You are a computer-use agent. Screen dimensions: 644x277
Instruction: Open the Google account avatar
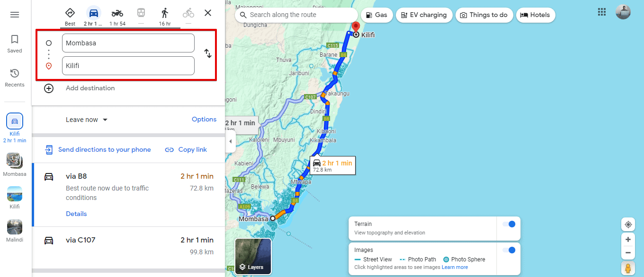point(623,12)
